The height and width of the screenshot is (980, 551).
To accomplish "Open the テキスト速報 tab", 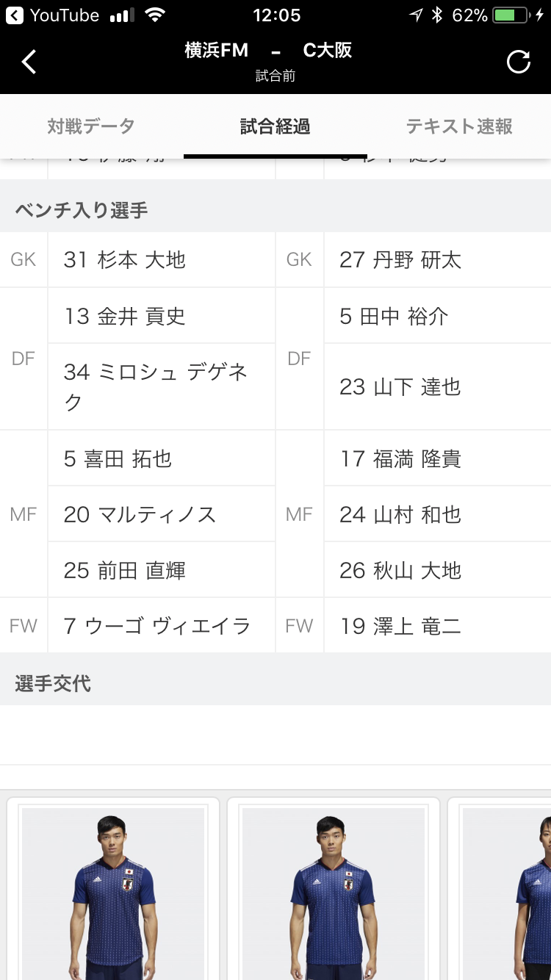I will [x=459, y=126].
